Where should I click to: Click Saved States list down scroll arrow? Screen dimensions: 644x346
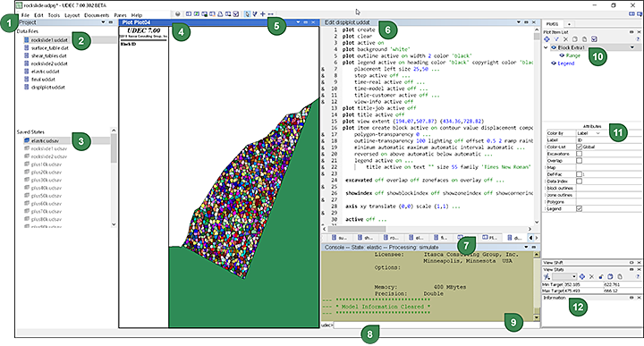[x=114, y=224]
